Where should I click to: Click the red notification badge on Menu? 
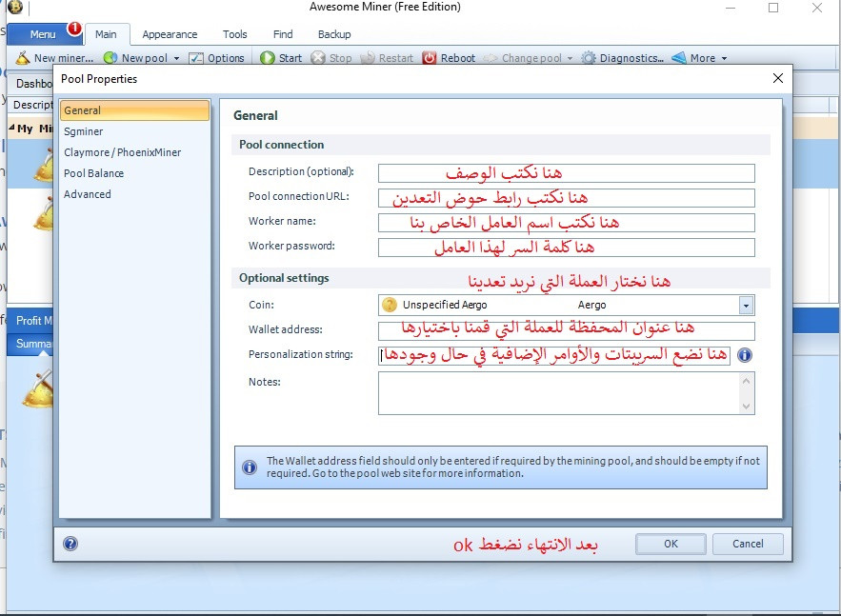coord(74,28)
